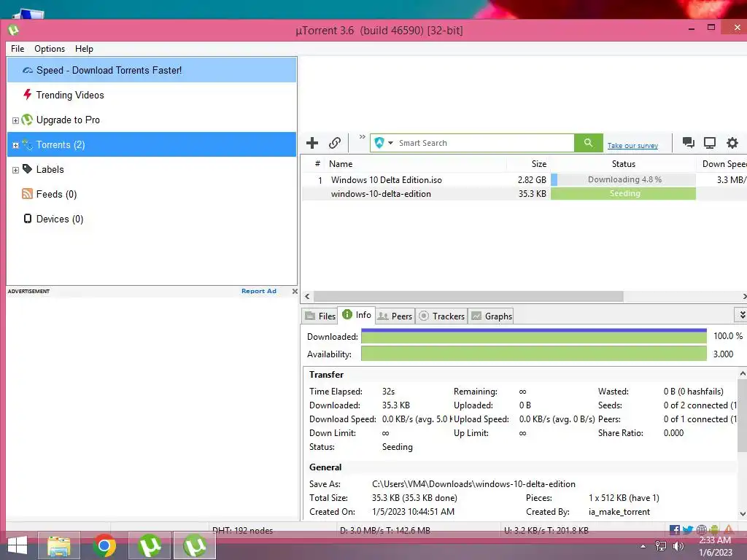The height and width of the screenshot is (560, 747).
Task: Click the Devices phone icon
Action: [x=28, y=219]
